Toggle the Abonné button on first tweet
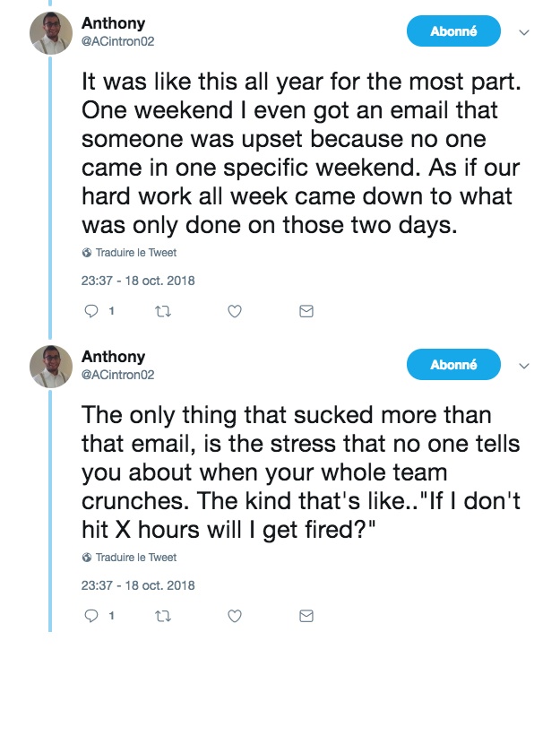 tap(453, 31)
